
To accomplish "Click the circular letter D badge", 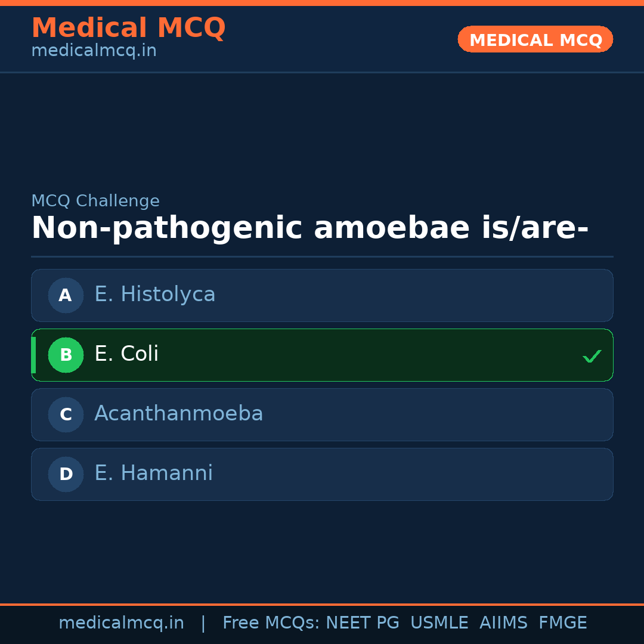I will (66, 474).
